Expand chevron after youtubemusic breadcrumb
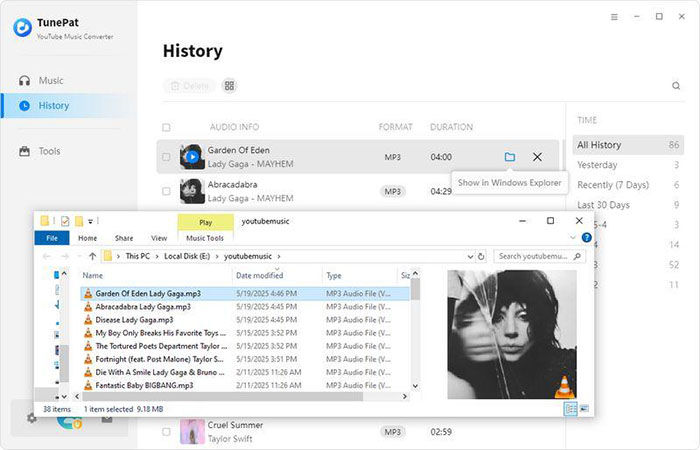 (279, 256)
